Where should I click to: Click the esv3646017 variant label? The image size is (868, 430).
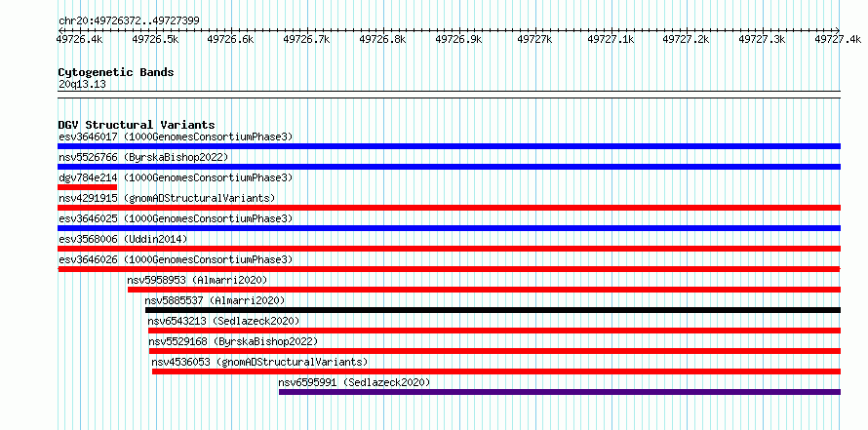point(176,137)
